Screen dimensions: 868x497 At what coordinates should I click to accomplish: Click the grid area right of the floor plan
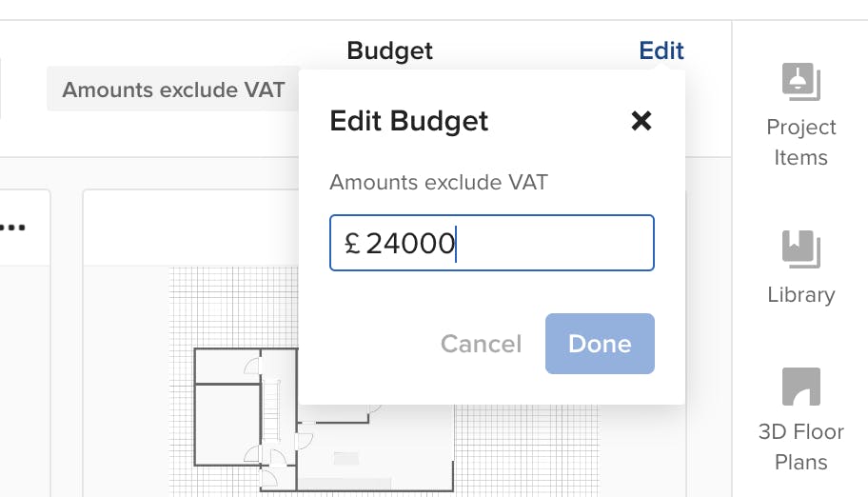tap(526, 448)
